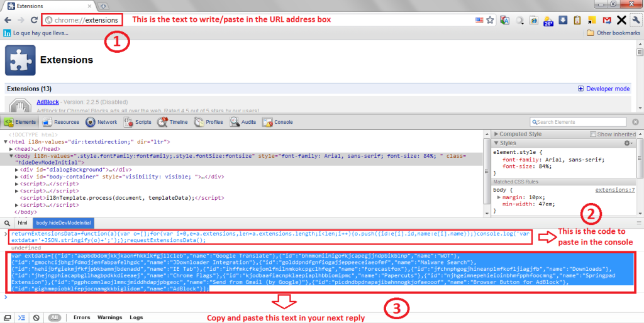Click the browser forward arrow

point(21,19)
